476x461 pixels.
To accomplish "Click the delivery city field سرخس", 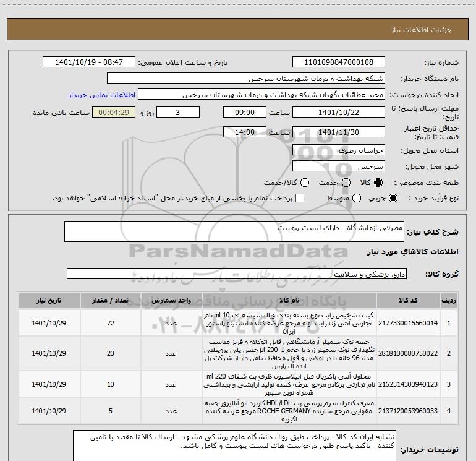I will (339, 166).
